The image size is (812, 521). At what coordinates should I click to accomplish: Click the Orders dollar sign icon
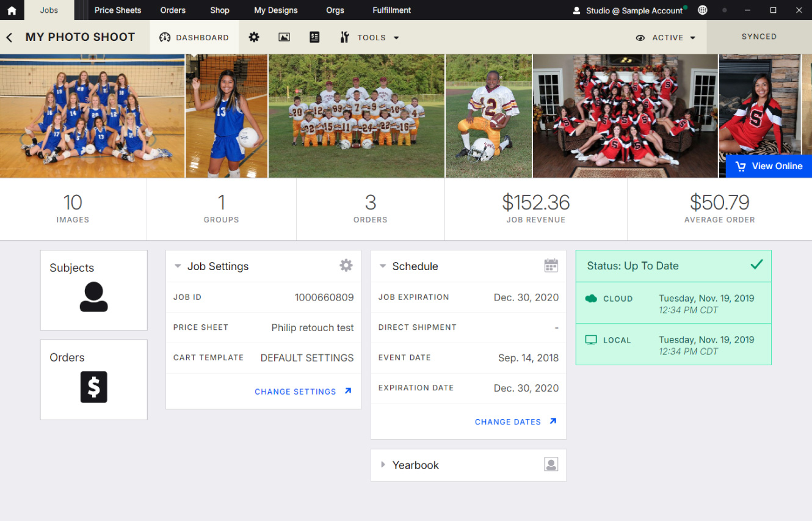[93, 387]
